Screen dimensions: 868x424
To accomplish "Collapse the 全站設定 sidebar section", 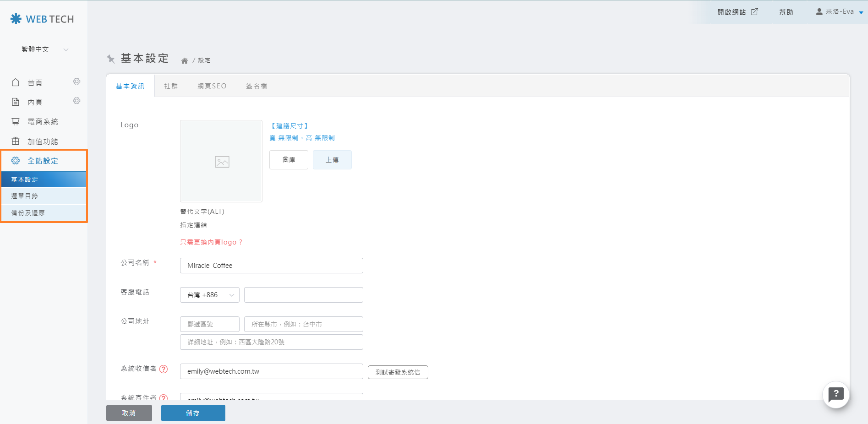I will pyautogui.click(x=43, y=161).
